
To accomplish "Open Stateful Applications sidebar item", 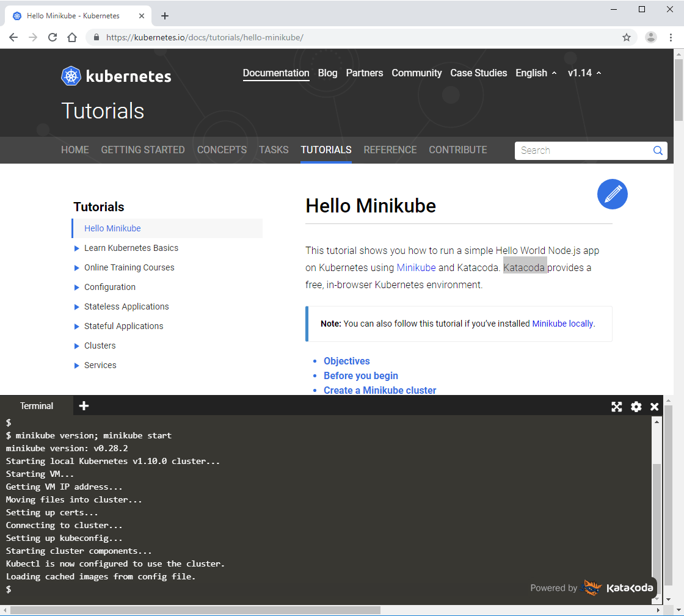I will coord(123,327).
